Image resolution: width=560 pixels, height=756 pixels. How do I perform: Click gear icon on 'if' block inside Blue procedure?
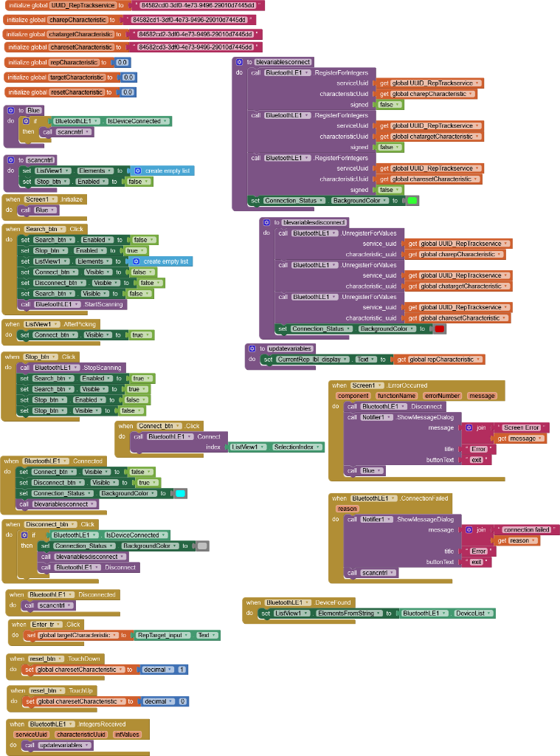26,121
